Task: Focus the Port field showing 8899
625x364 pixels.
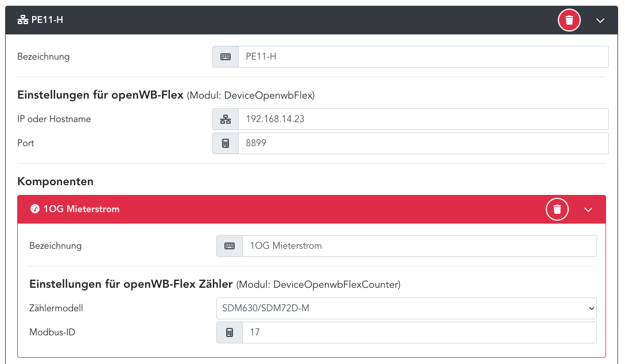Action: click(422, 143)
